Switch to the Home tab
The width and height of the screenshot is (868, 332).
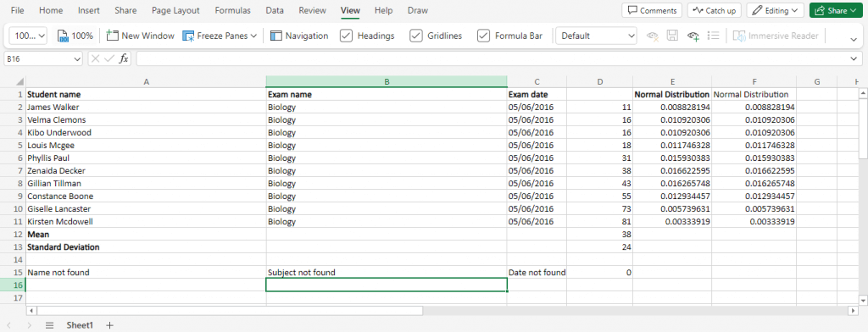point(51,10)
